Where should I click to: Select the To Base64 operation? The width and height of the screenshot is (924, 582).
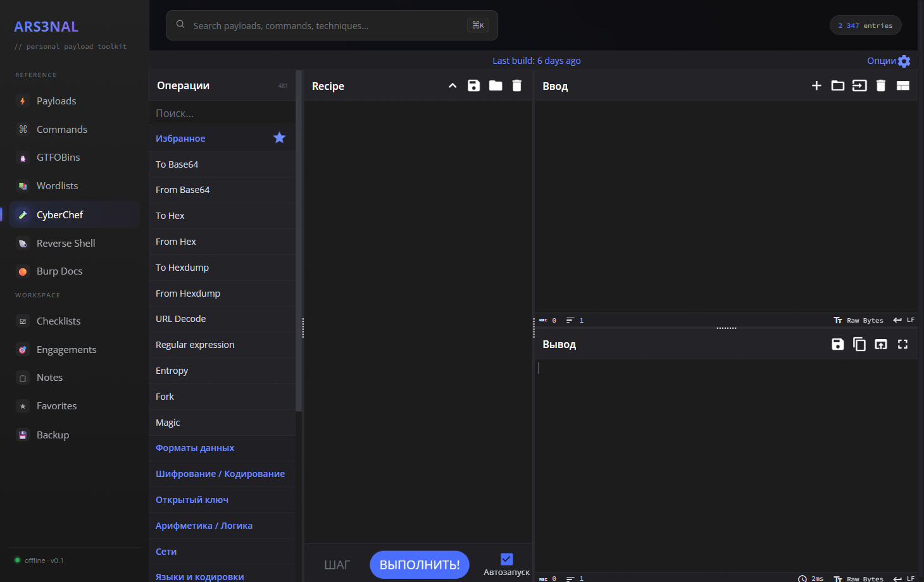[x=222, y=164]
